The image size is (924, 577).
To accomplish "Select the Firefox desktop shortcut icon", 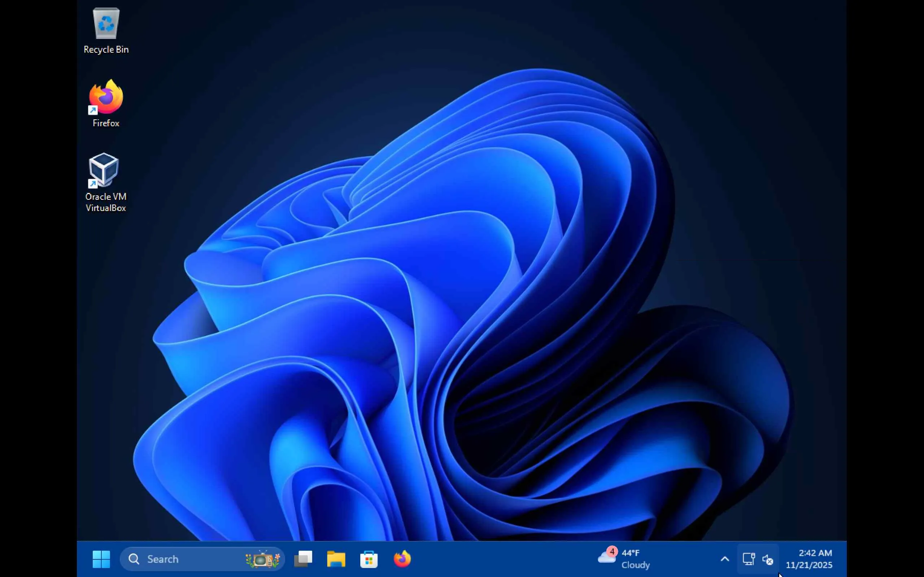I will 106,97.
